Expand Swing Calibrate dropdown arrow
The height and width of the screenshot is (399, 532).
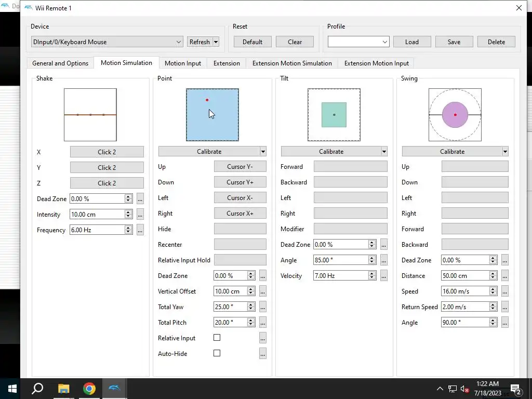505,152
